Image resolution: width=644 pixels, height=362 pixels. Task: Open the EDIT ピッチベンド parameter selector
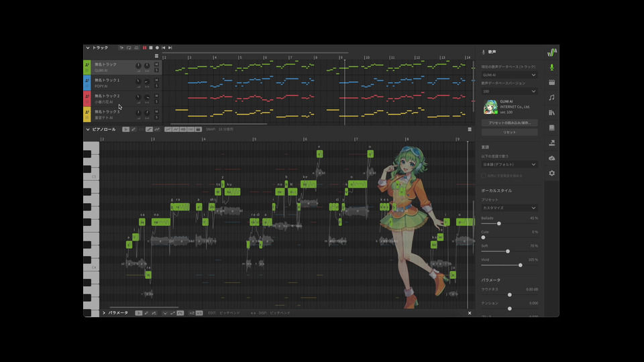(229, 313)
